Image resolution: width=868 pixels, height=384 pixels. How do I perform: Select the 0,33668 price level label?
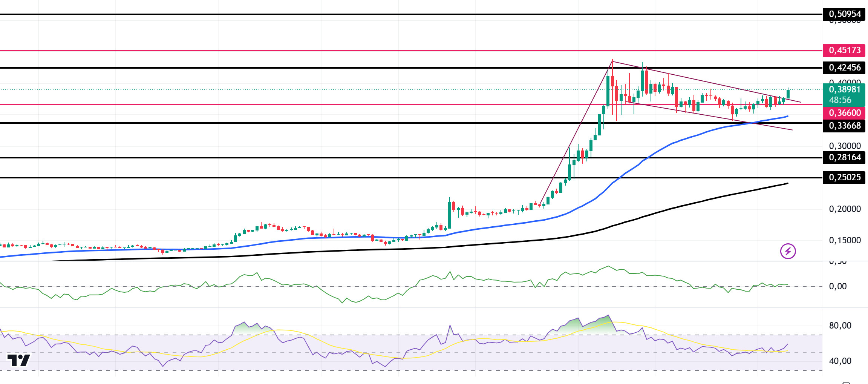pos(844,126)
